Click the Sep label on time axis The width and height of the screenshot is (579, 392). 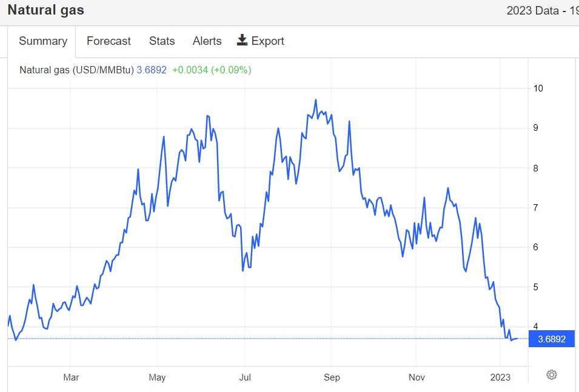click(332, 377)
